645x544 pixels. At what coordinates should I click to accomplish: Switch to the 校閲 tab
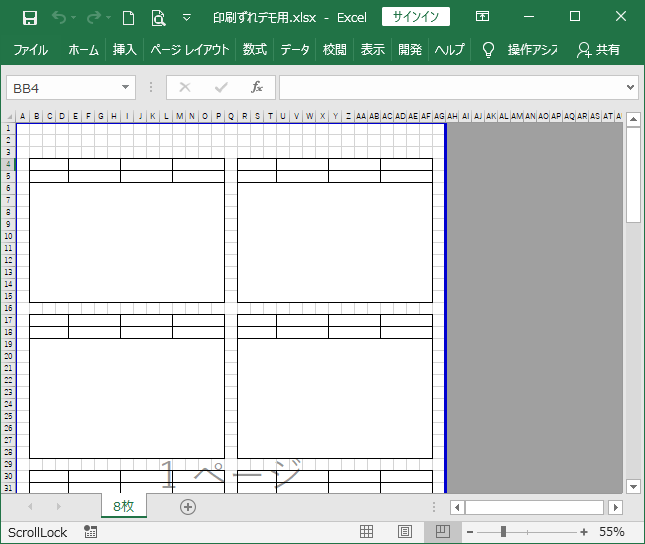[x=334, y=50]
